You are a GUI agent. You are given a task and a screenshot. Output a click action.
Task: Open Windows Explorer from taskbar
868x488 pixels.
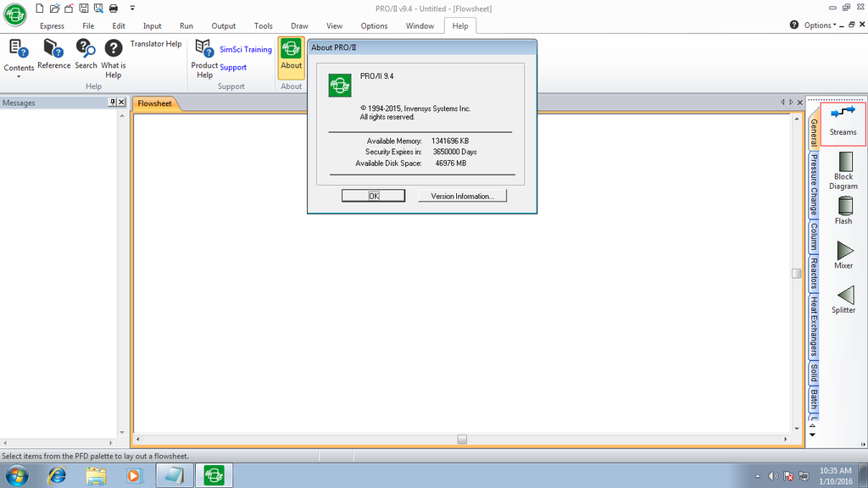96,475
